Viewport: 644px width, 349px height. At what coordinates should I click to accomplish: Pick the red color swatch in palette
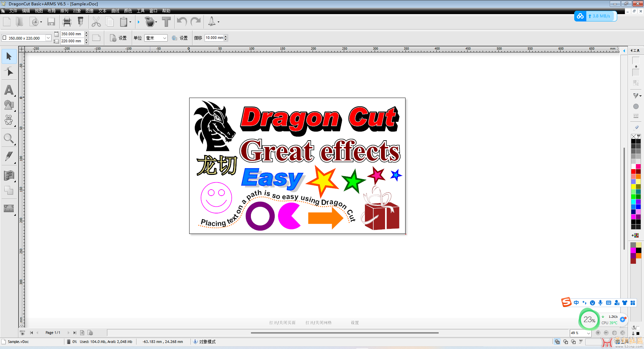(x=634, y=171)
